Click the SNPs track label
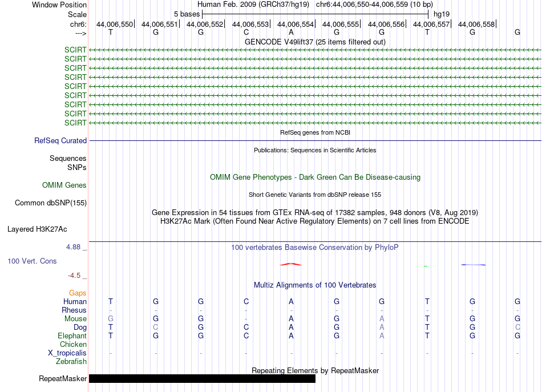This screenshot has height=392, width=542. (77, 167)
